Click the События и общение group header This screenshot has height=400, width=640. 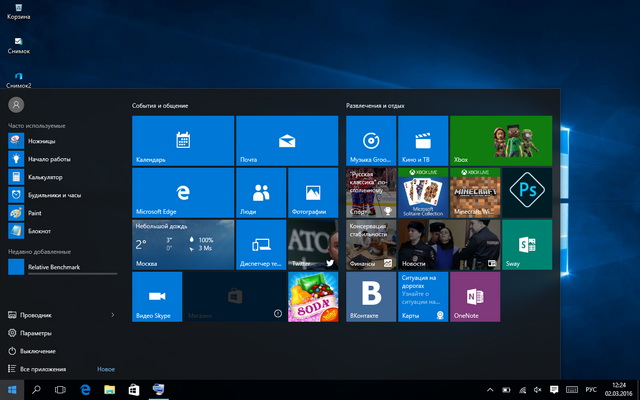point(160,106)
